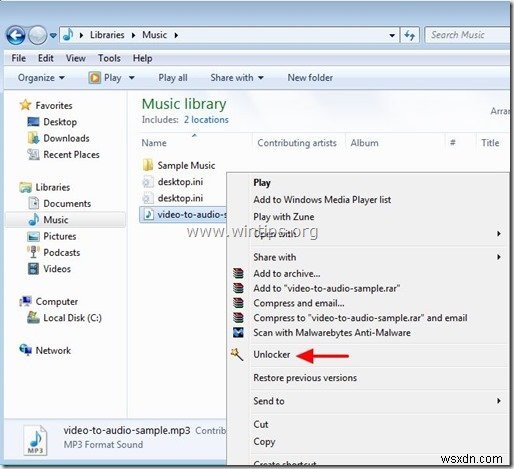Select Downloads under Favorites
Screen dimensions: 514x469
point(66,138)
